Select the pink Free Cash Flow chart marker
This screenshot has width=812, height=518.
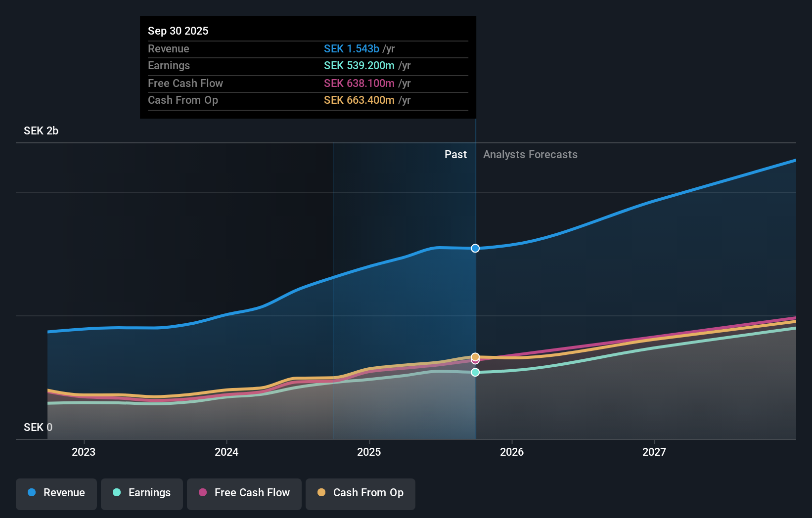tap(475, 361)
